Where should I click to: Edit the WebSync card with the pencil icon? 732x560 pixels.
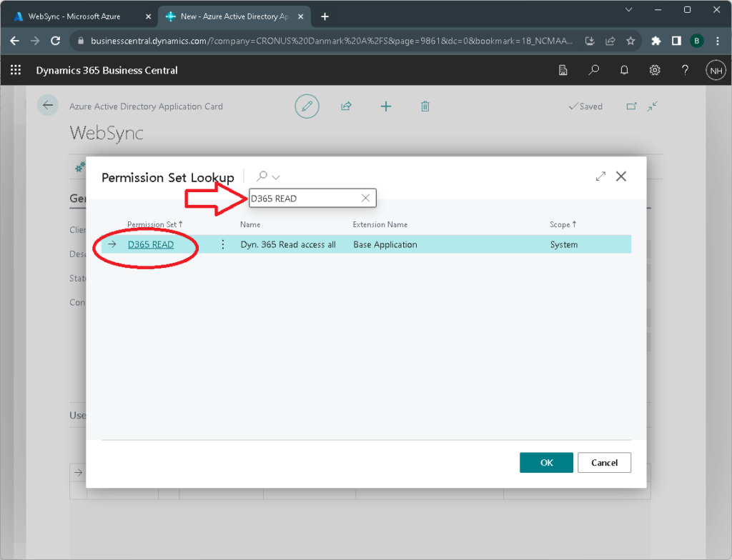[307, 106]
